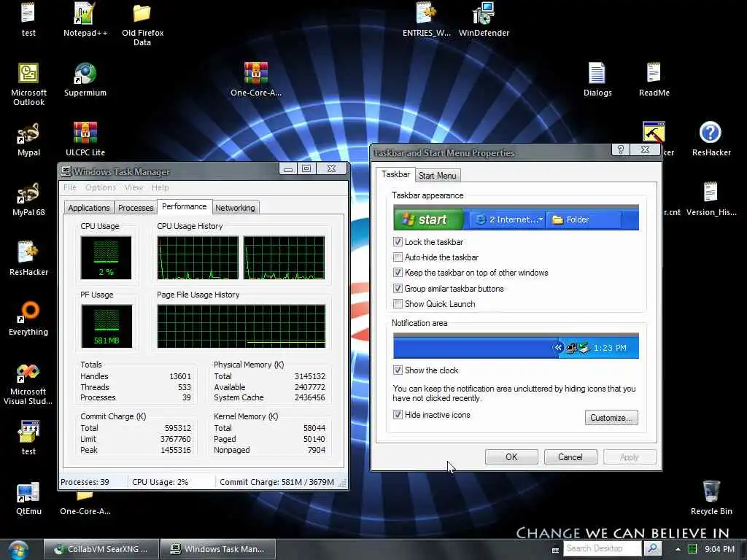
Task: Click the Handles value 13601
Action: coord(180,376)
